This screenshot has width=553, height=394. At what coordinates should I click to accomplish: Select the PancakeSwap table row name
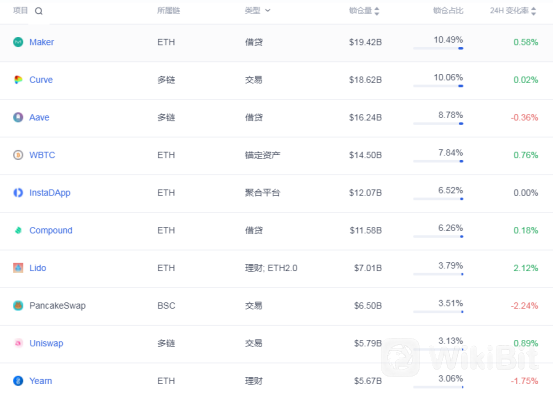pos(57,305)
